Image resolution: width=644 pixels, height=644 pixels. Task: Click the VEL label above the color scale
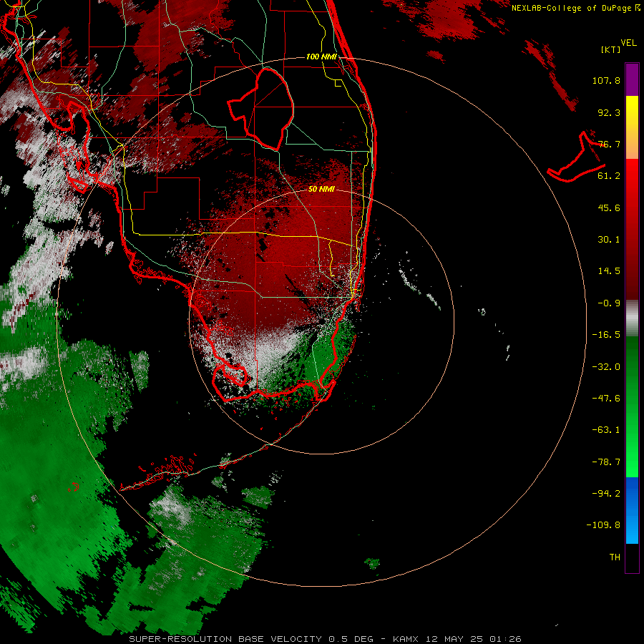(628, 43)
